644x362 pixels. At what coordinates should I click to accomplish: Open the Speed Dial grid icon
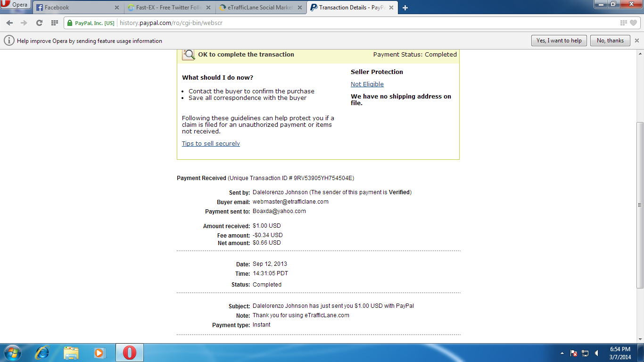pos(54,23)
